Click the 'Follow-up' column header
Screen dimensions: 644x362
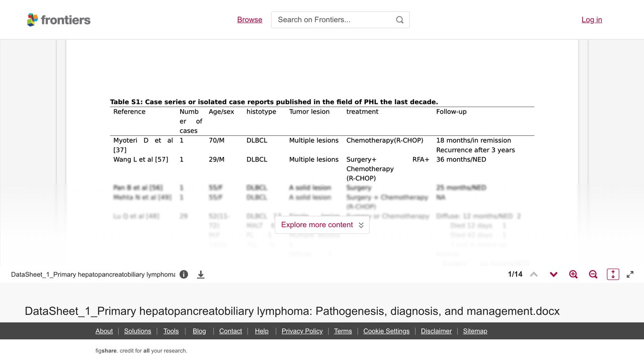(451, 112)
